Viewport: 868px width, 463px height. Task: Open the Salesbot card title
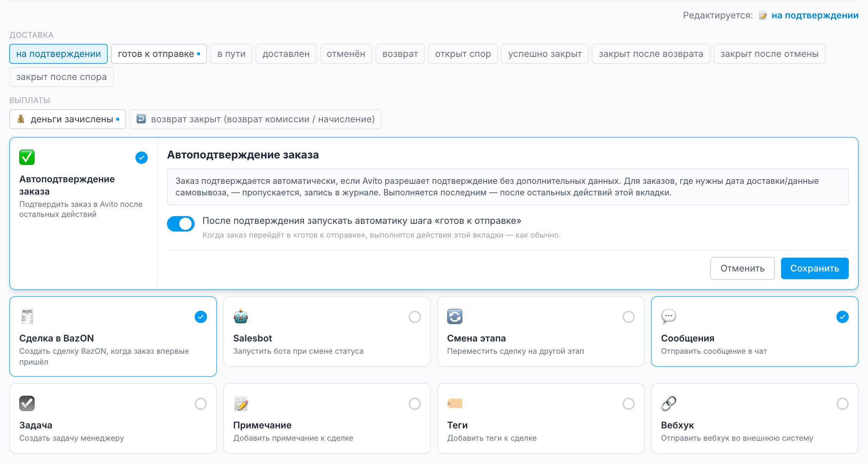252,338
